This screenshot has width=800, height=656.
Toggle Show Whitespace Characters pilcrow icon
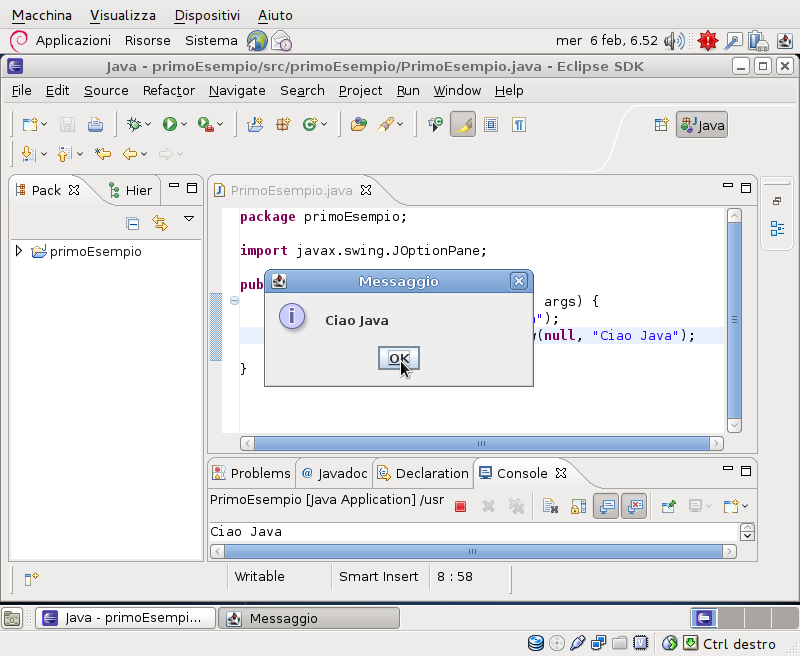[x=519, y=124]
